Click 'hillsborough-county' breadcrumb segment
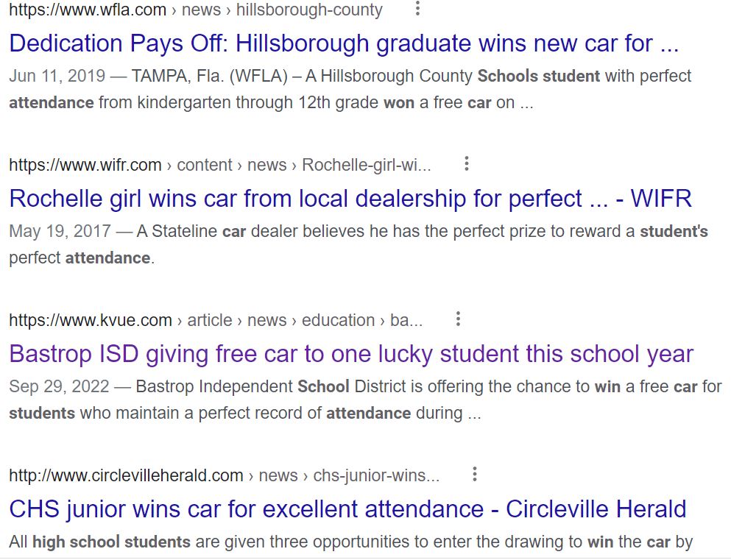731x560 pixels. coord(309,10)
